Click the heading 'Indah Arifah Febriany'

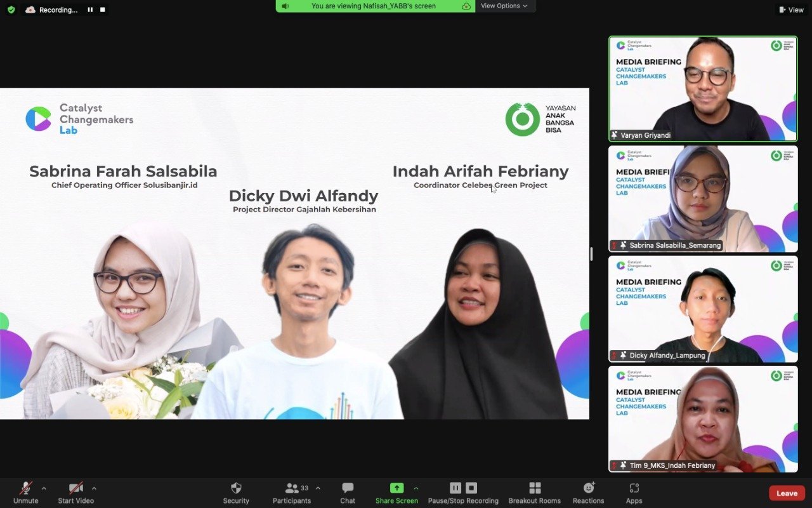[480, 171]
